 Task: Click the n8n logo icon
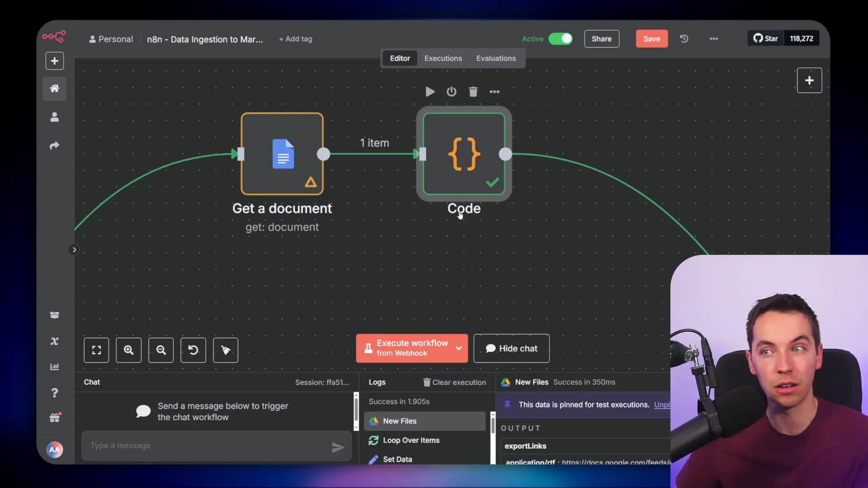tap(54, 36)
